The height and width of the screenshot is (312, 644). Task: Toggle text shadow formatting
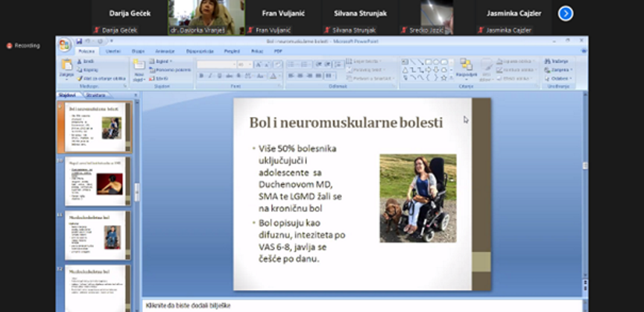pyautogui.click(x=239, y=76)
